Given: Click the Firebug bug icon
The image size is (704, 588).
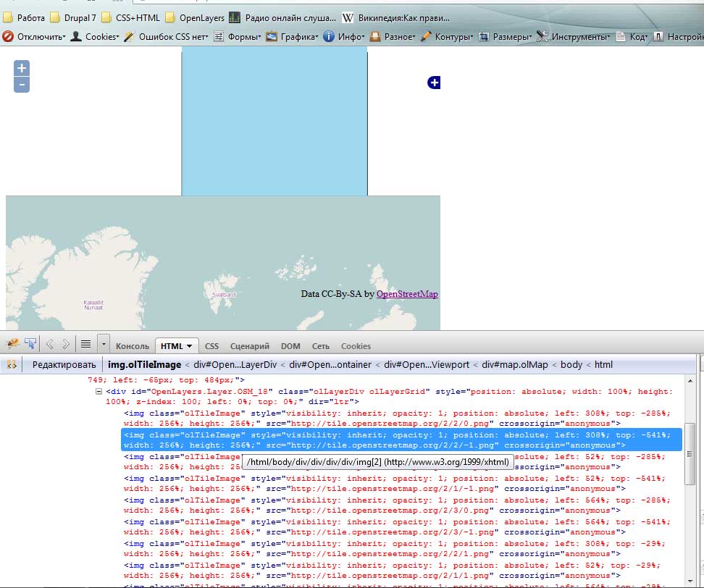Looking at the screenshot, I should 12,344.
